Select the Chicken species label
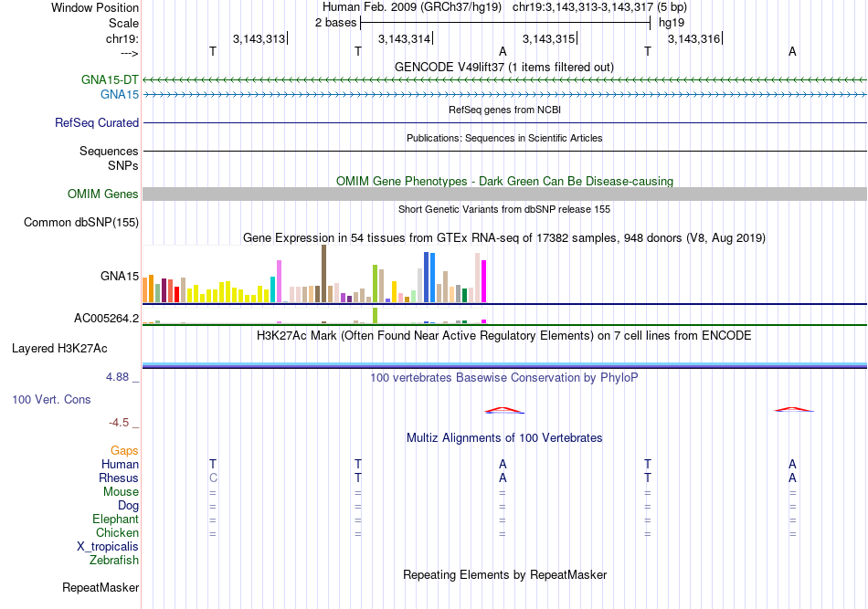Screen dimensions: 868x609 117,532
